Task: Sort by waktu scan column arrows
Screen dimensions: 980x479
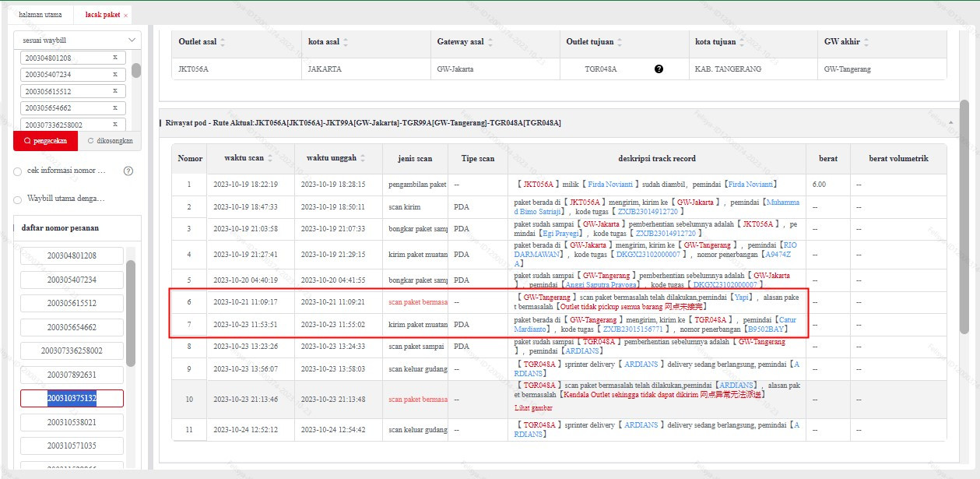Action: coord(270,158)
